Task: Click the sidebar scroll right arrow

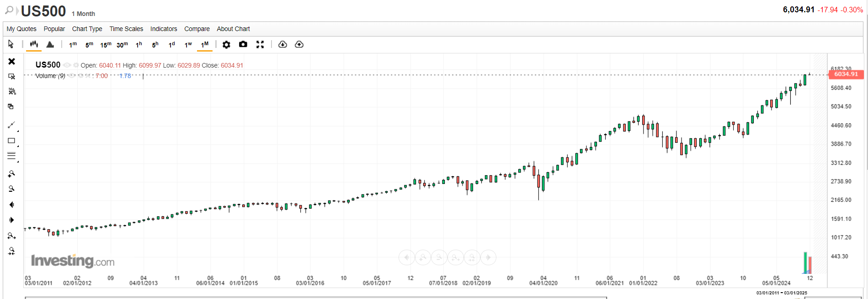Action: click(12, 220)
